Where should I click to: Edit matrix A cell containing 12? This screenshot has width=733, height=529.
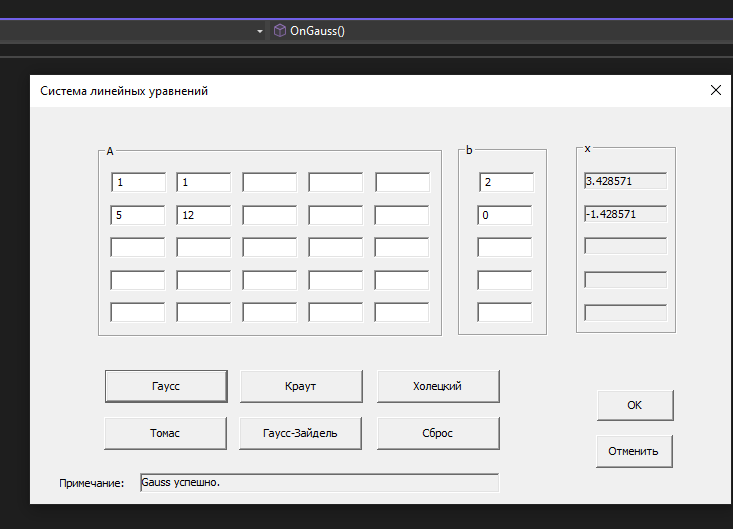pos(203,215)
